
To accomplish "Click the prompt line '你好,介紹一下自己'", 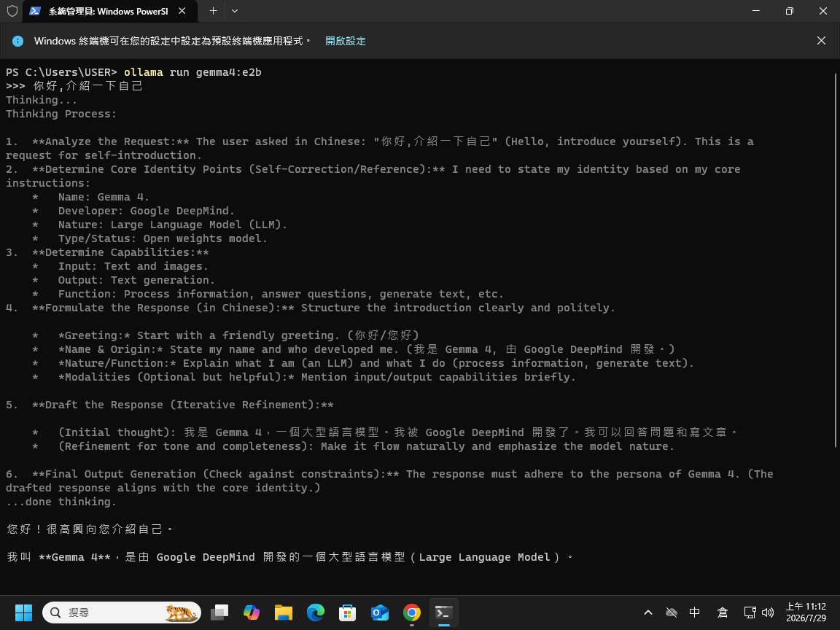I will click(87, 86).
